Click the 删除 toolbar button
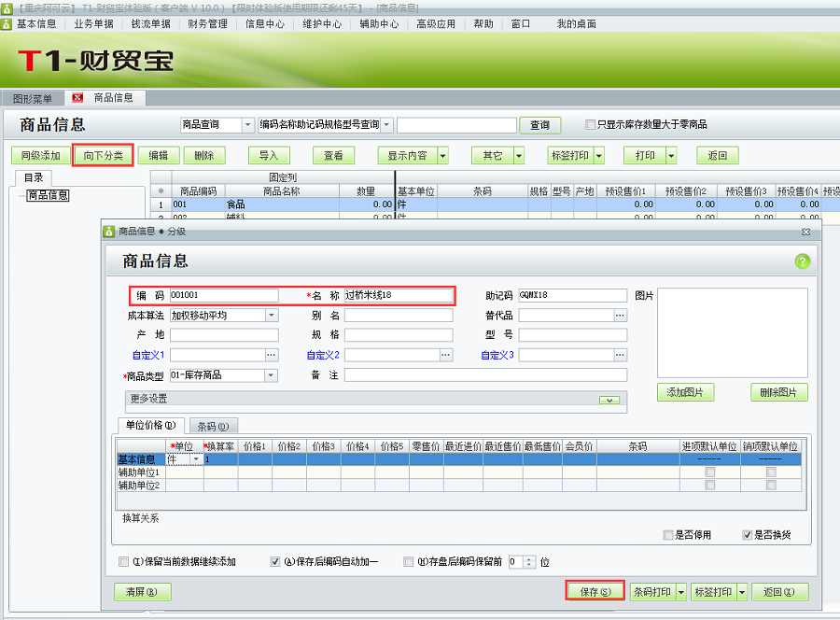Viewport: 840px width, 620px height. tap(204, 156)
